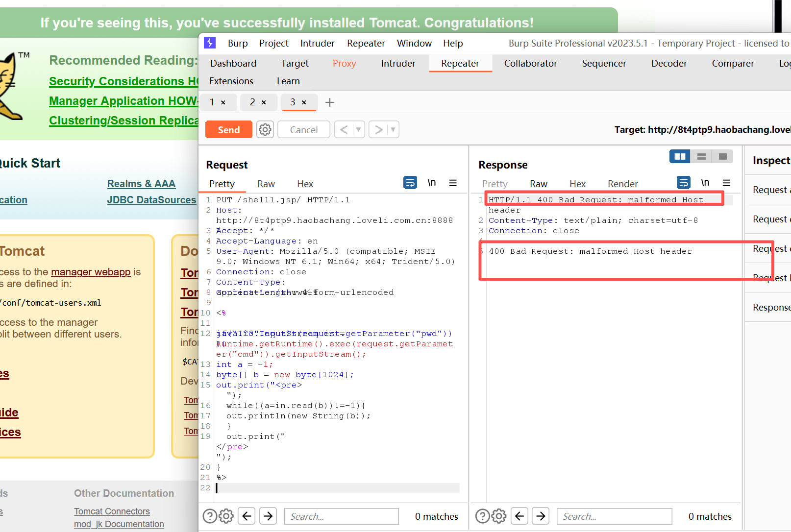Open Security Considerations link in Tomcat page
Viewport: 791px width, 532px height.
[124, 81]
